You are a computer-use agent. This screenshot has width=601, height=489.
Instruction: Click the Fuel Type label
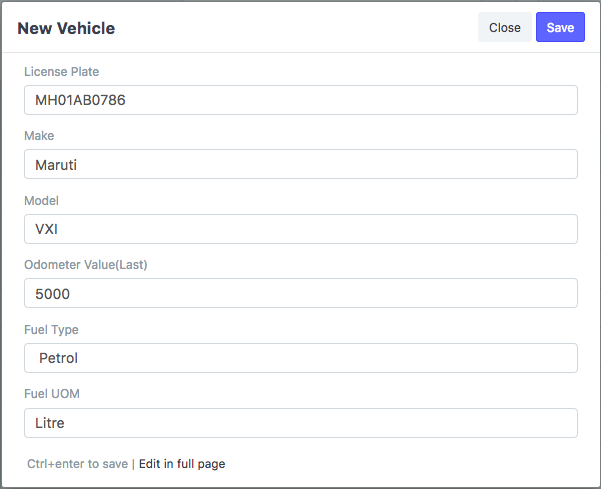[x=51, y=330]
